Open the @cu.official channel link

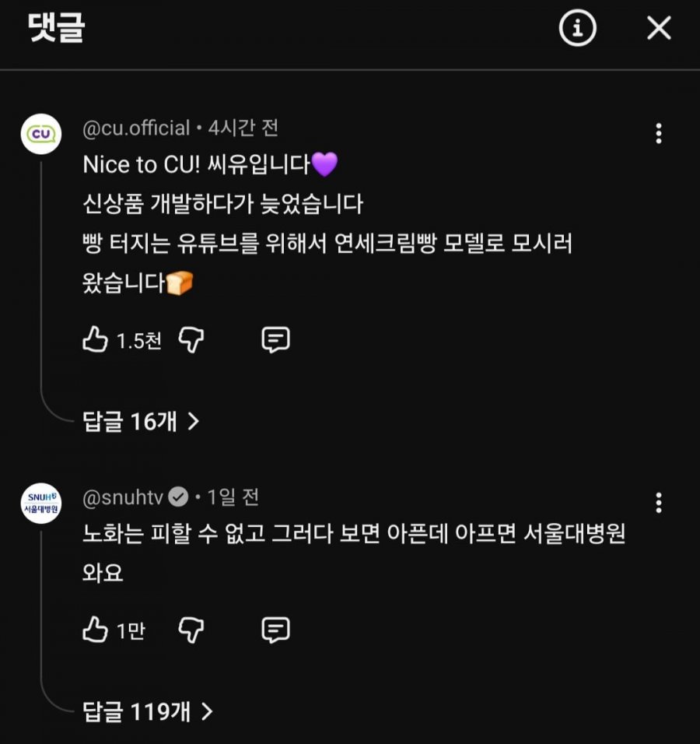(136, 128)
